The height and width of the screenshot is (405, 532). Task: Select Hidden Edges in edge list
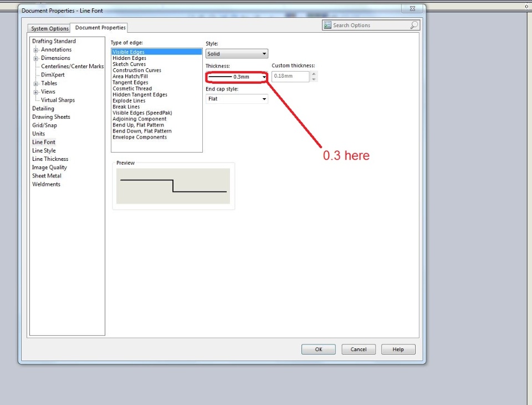pos(129,58)
